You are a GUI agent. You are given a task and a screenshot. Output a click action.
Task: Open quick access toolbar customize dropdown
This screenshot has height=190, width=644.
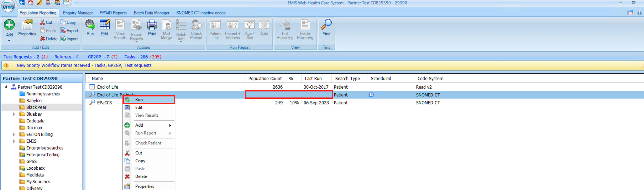76,2
